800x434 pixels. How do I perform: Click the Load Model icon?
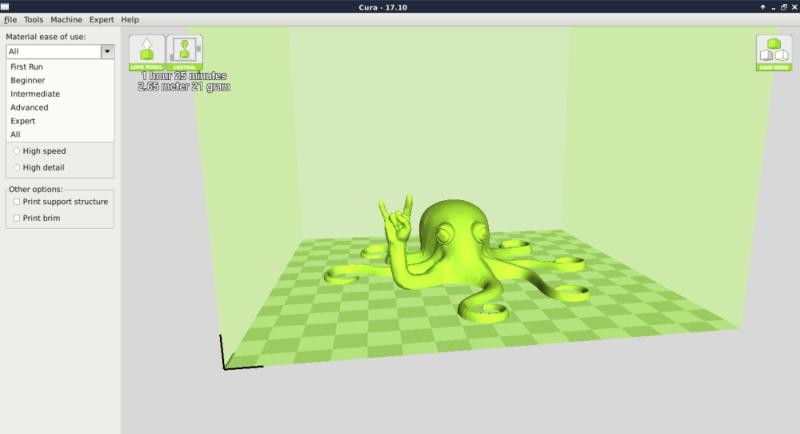[x=149, y=51]
